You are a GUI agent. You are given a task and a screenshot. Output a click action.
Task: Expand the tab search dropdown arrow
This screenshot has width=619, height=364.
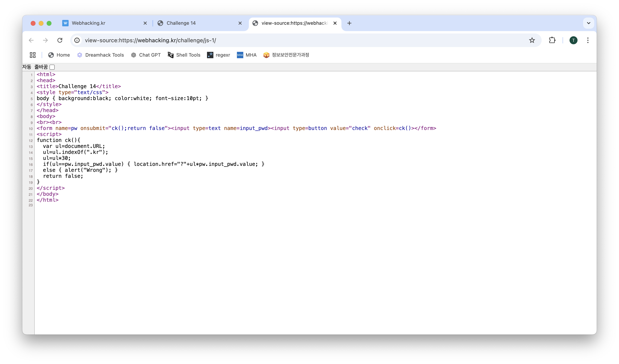(x=588, y=23)
